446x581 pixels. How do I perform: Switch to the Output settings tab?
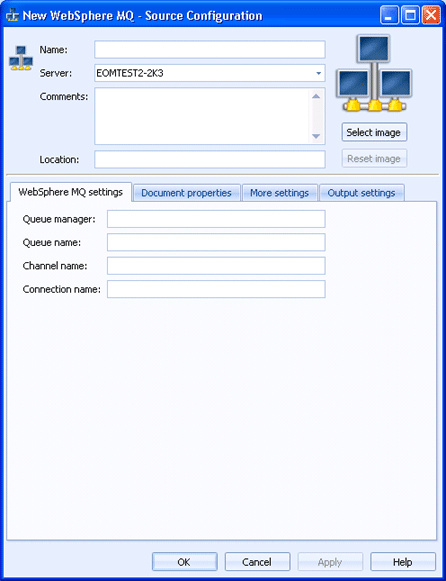362,193
